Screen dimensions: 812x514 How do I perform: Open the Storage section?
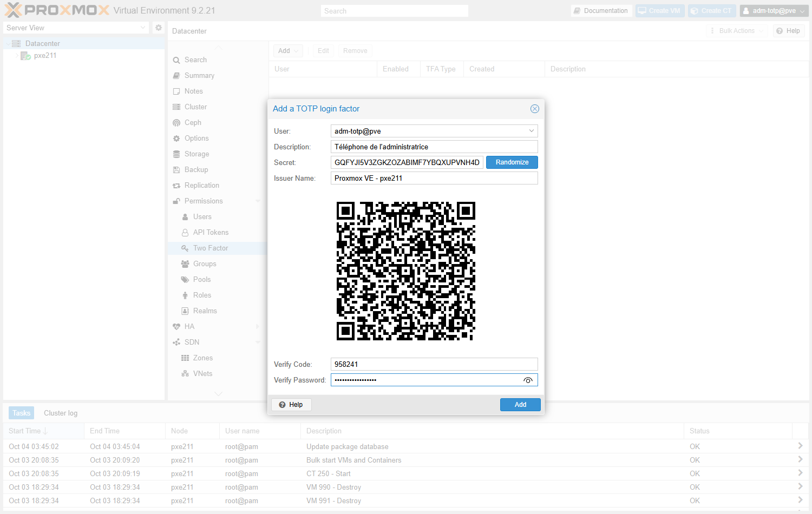click(197, 154)
